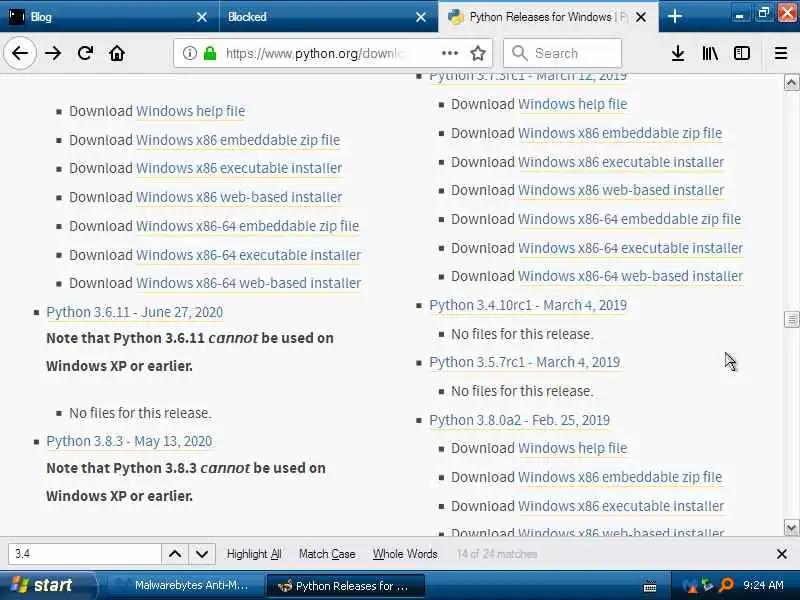Switch to the Blog tab
The width and height of the screenshot is (800, 600).
(x=109, y=17)
